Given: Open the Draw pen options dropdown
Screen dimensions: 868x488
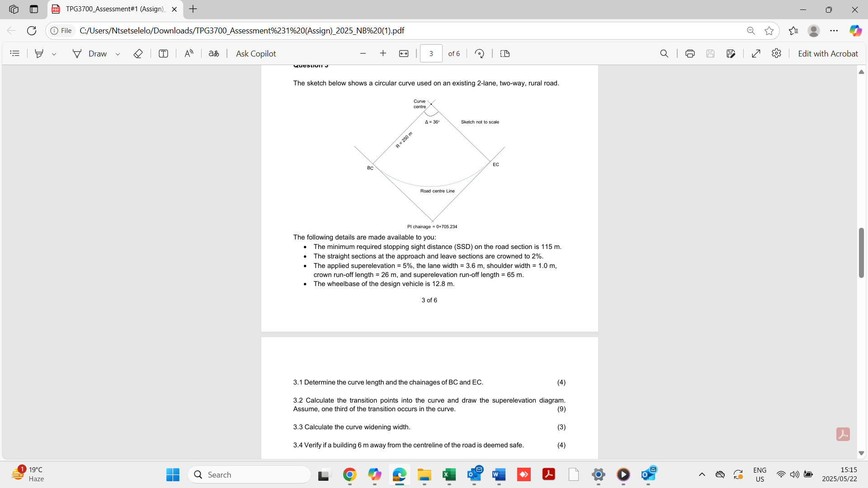Looking at the screenshot, I should tap(118, 53).
